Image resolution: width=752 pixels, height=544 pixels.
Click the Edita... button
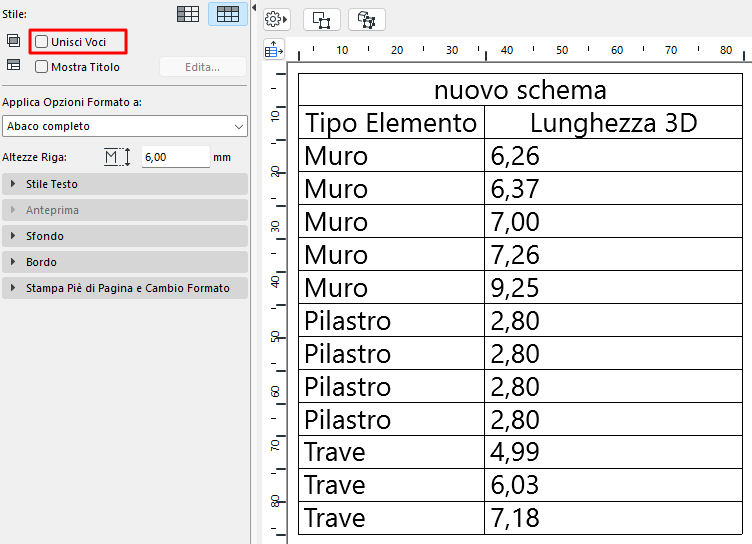(x=202, y=67)
